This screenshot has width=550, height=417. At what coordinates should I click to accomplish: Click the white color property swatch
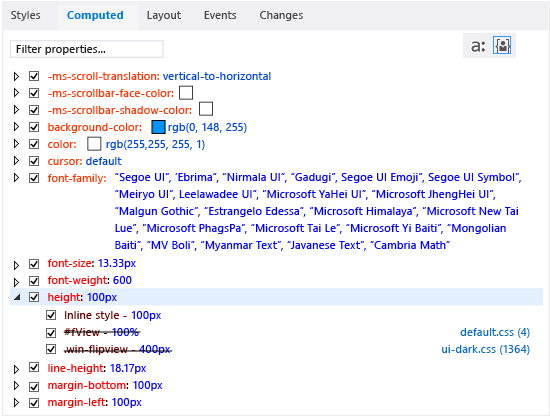[x=94, y=144]
